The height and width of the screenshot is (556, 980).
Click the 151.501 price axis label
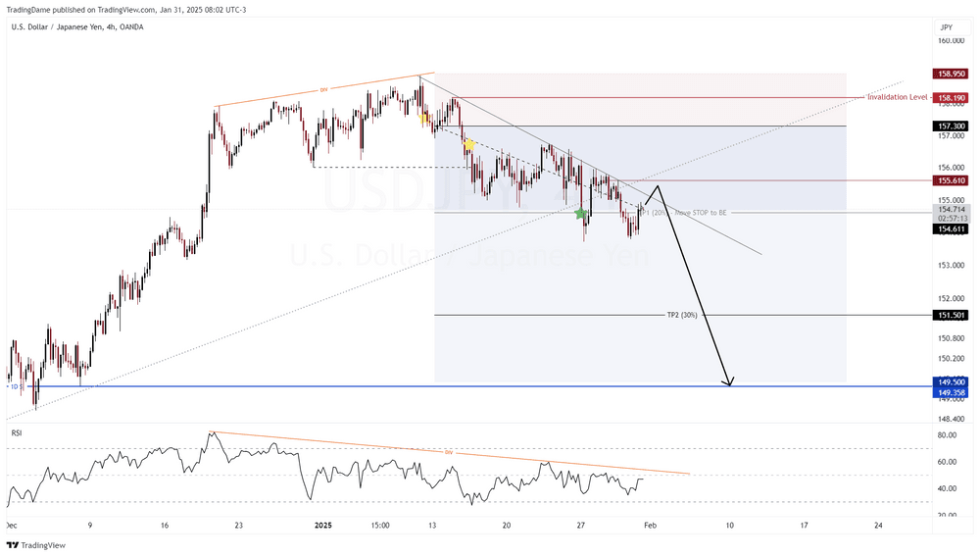(952, 316)
